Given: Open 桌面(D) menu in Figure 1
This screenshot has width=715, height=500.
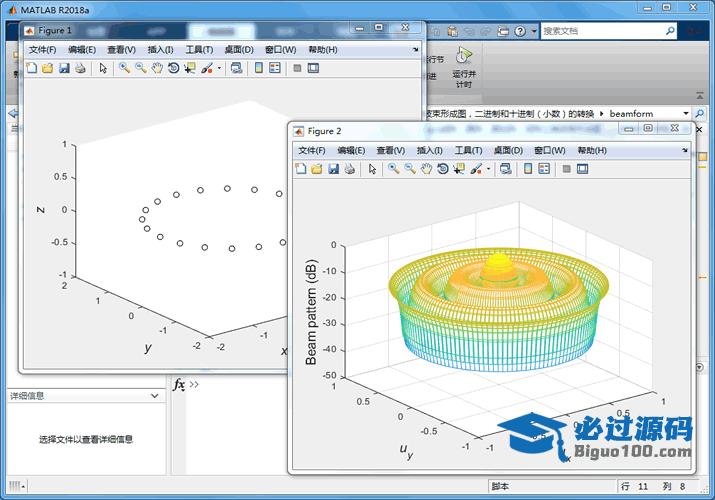Looking at the screenshot, I should pyautogui.click(x=239, y=50).
